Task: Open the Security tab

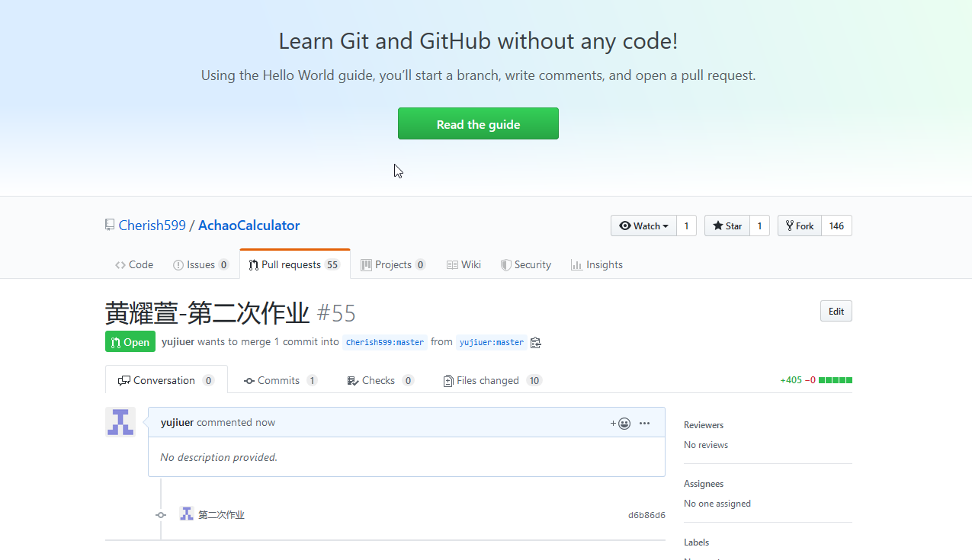Action: click(525, 264)
